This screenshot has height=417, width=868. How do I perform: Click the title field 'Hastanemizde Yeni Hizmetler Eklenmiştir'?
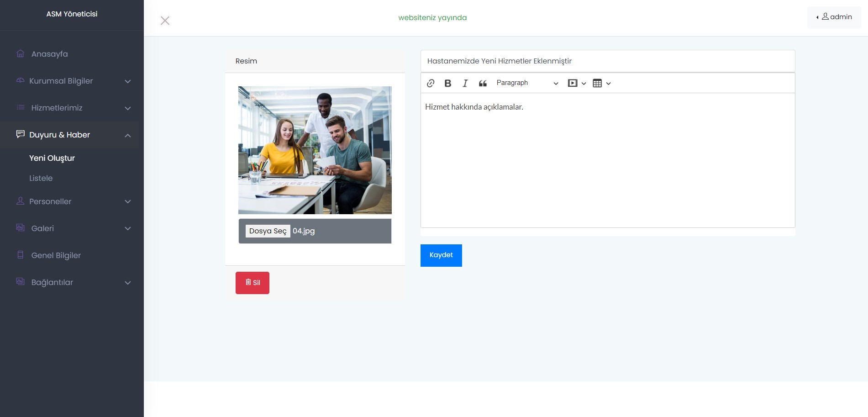(608, 61)
